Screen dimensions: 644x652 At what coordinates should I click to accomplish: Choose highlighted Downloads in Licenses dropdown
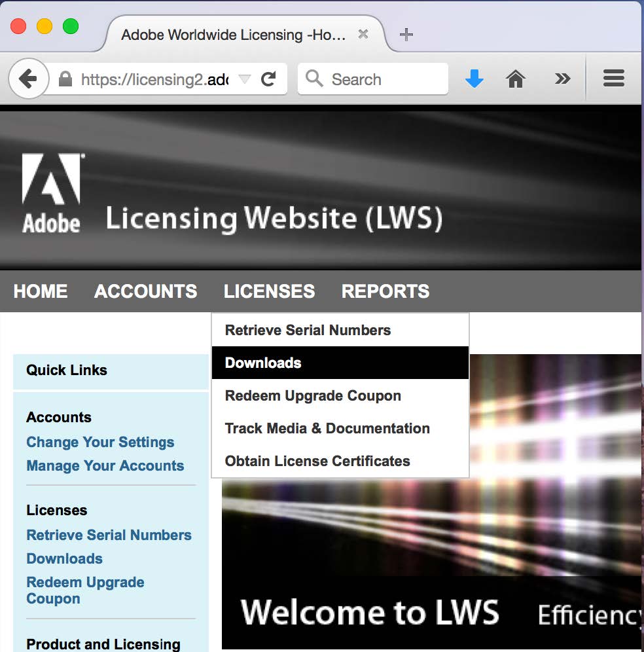tap(340, 363)
